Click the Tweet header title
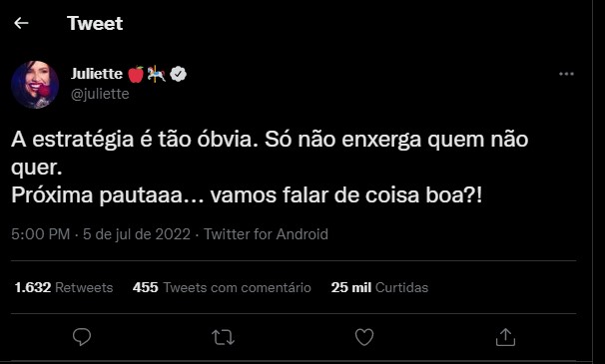 coord(95,23)
